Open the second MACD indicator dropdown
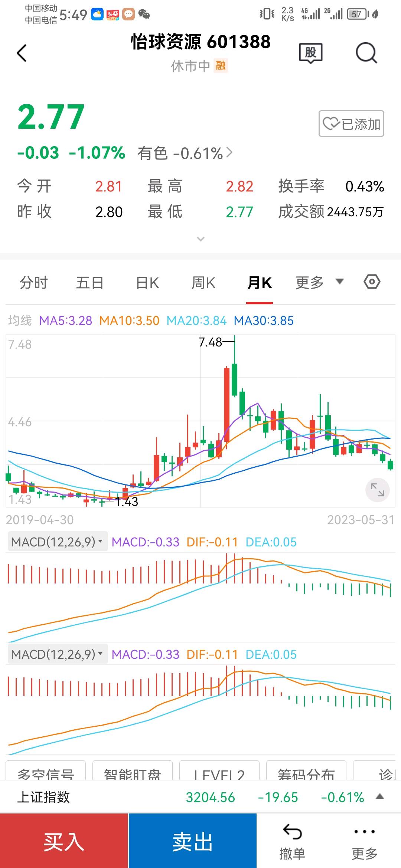The height and width of the screenshot is (868, 401). tap(58, 654)
